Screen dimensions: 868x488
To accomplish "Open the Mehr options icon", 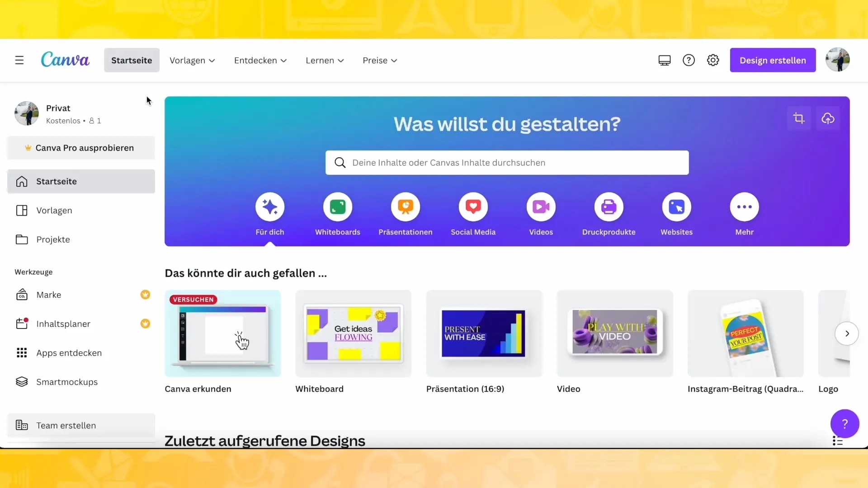I will (744, 206).
